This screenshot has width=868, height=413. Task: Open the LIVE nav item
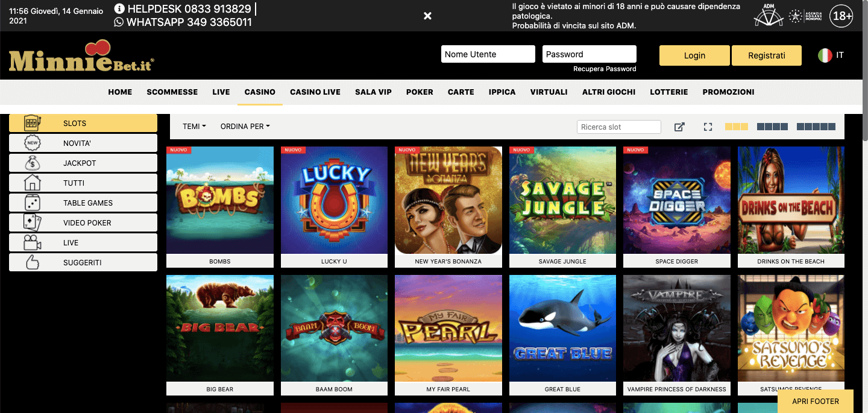(x=221, y=92)
